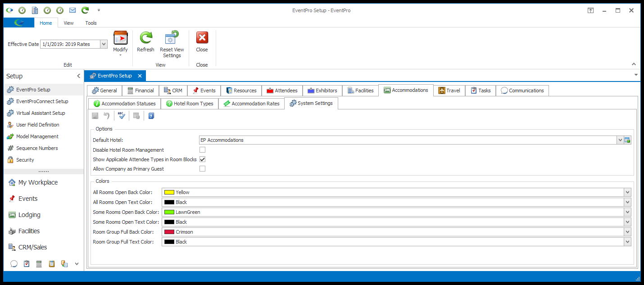Click the Refresh icon in the ribbon
The height and width of the screenshot is (285, 644).
[x=145, y=38]
